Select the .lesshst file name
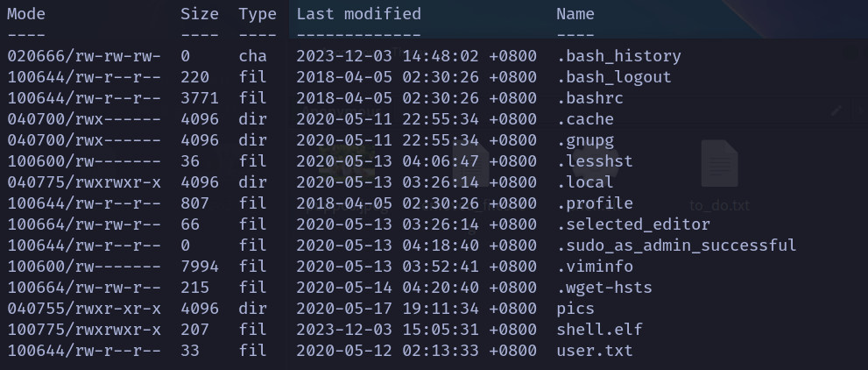868x370 pixels. (595, 161)
